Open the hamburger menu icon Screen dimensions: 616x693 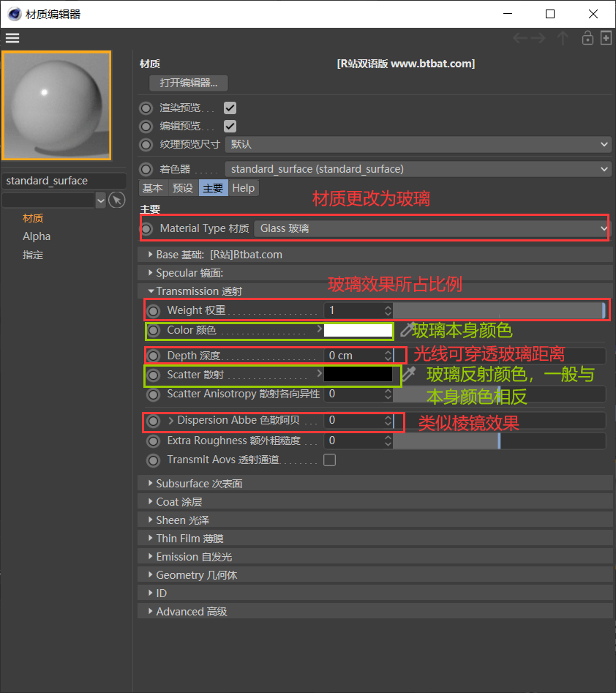click(12, 39)
